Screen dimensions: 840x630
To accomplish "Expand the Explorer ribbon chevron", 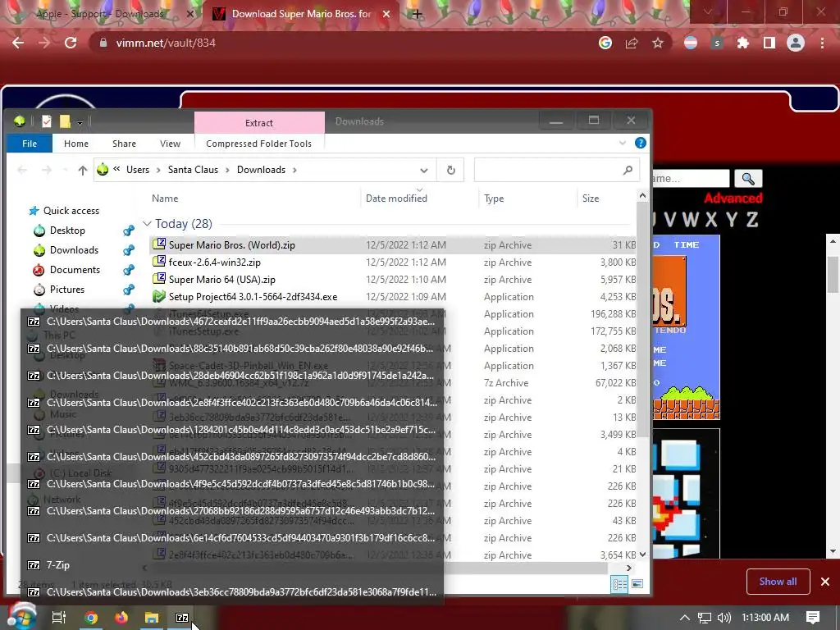I will coord(623,143).
